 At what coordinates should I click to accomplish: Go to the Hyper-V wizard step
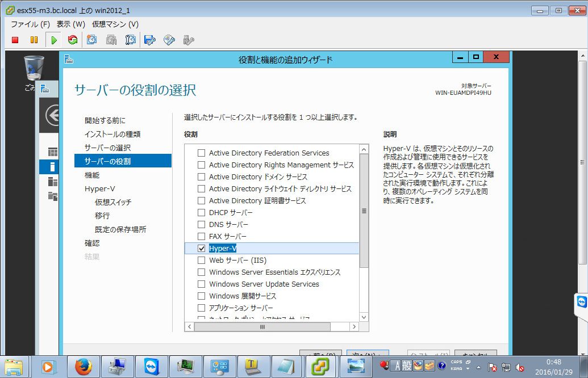click(100, 189)
